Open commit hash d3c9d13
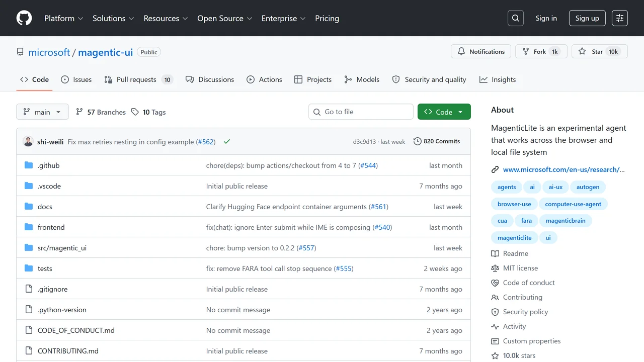The width and height of the screenshot is (644, 362). (x=364, y=142)
